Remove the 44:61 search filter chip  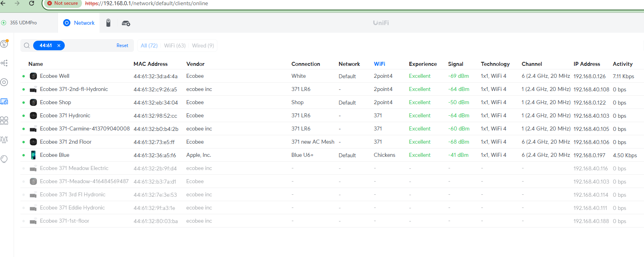click(x=59, y=45)
